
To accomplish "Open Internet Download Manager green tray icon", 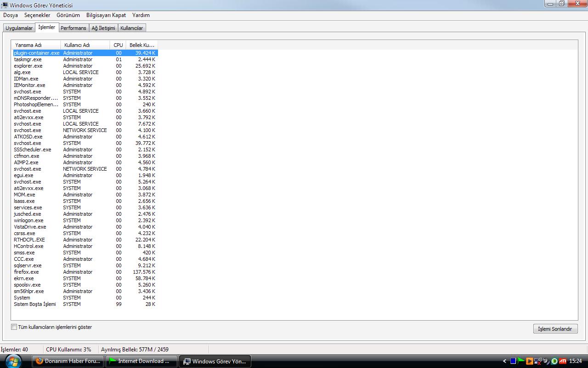I will tap(521, 361).
